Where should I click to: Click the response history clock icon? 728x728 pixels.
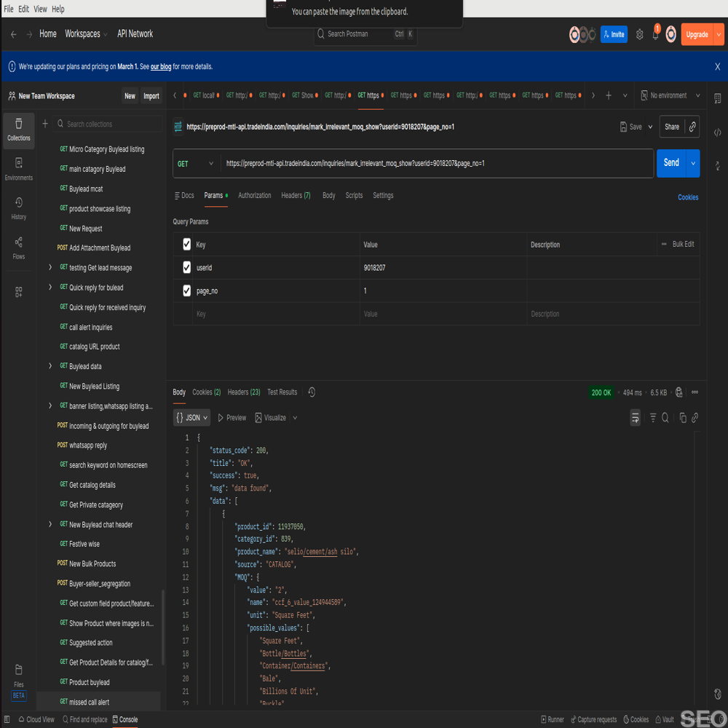point(312,392)
